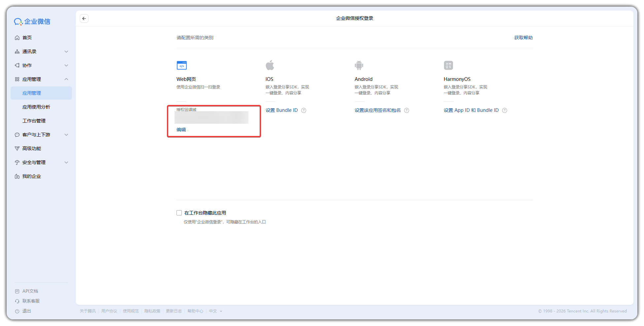Click the 企业微信 logo icon
Viewport: 644px width, 326px height.
(x=18, y=21)
